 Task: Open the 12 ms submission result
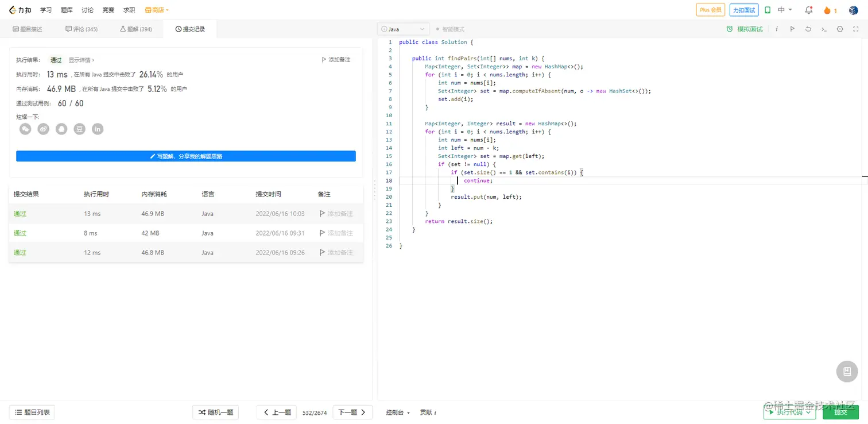coord(20,253)
